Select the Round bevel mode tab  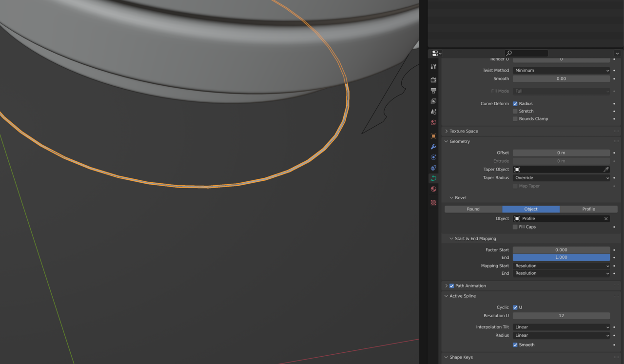click(x=473, y=209)
